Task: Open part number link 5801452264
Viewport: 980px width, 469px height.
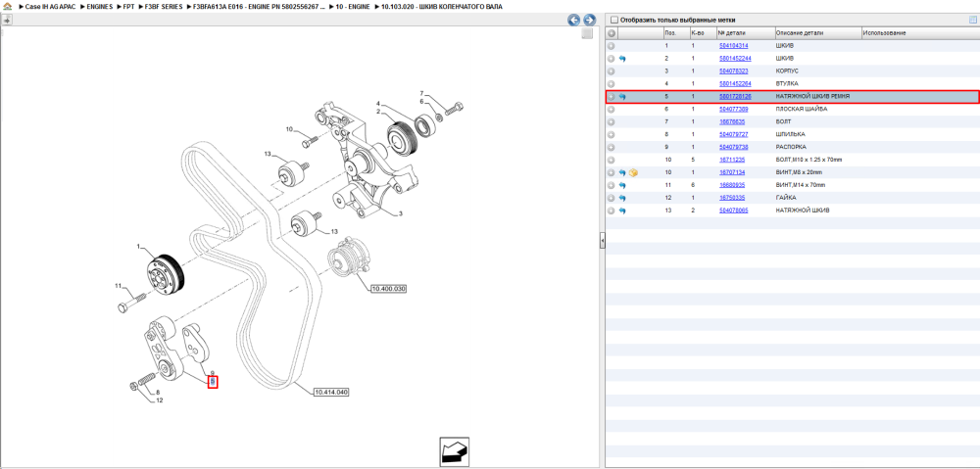Action: (735, 83)
